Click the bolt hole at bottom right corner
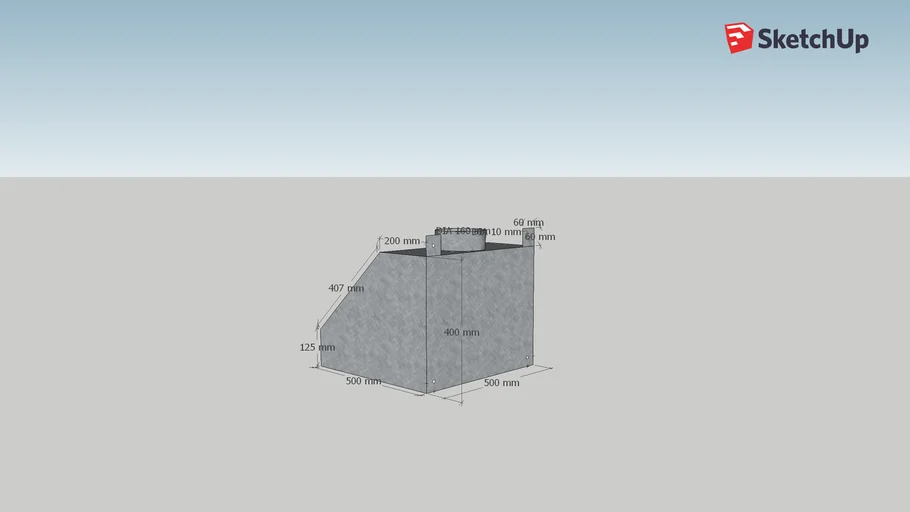Image resolution: width=910 pixels, height=512 pixels. coord(528,358)
